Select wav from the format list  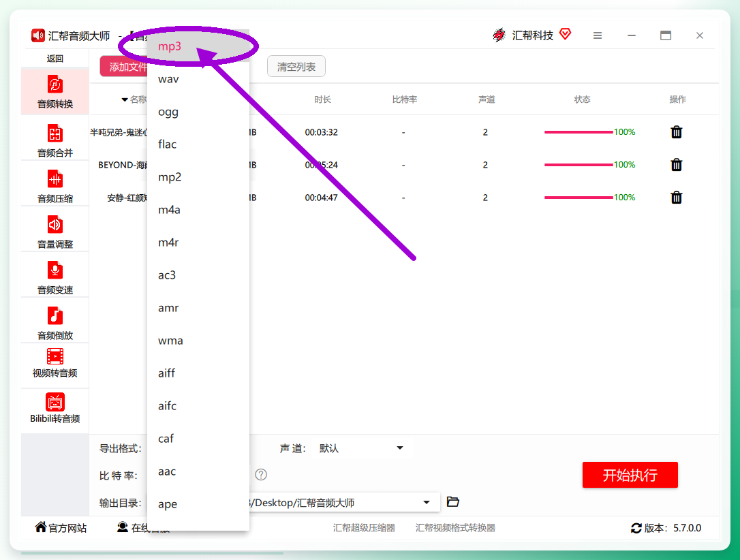point(198,79)
